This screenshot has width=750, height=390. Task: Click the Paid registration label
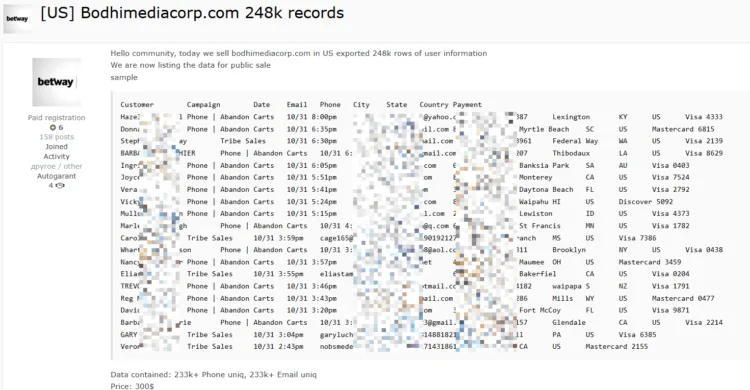[x=56, y=118]
